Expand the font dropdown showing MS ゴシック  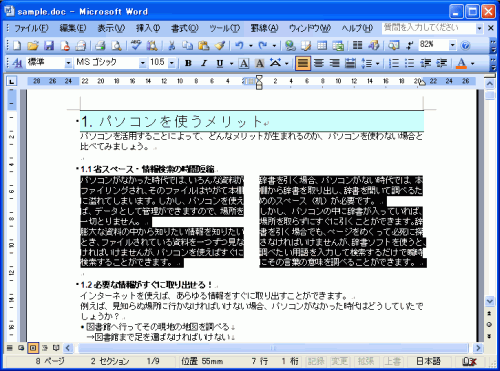pos(143,63)
